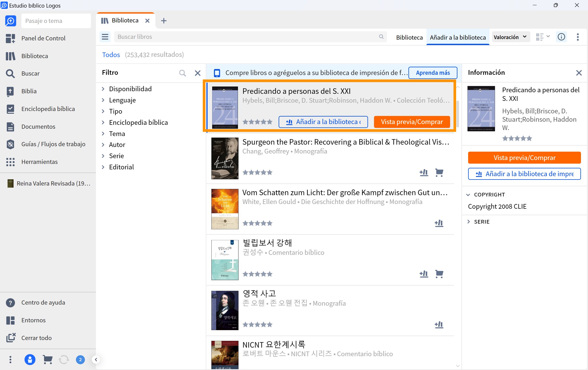Expand the SERIE section in Información
Image resolution: width=588 pixels, height=370 pixels.
(468, 222)
